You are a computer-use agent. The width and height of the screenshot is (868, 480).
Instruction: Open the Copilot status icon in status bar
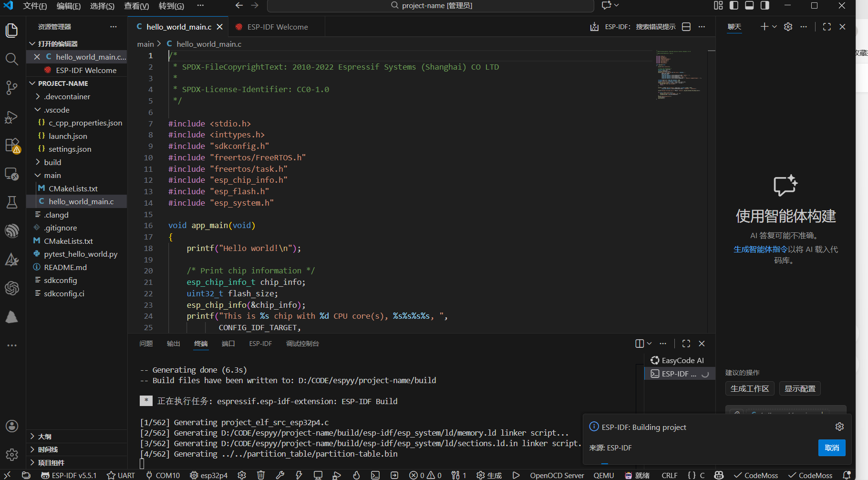point(719,475)
